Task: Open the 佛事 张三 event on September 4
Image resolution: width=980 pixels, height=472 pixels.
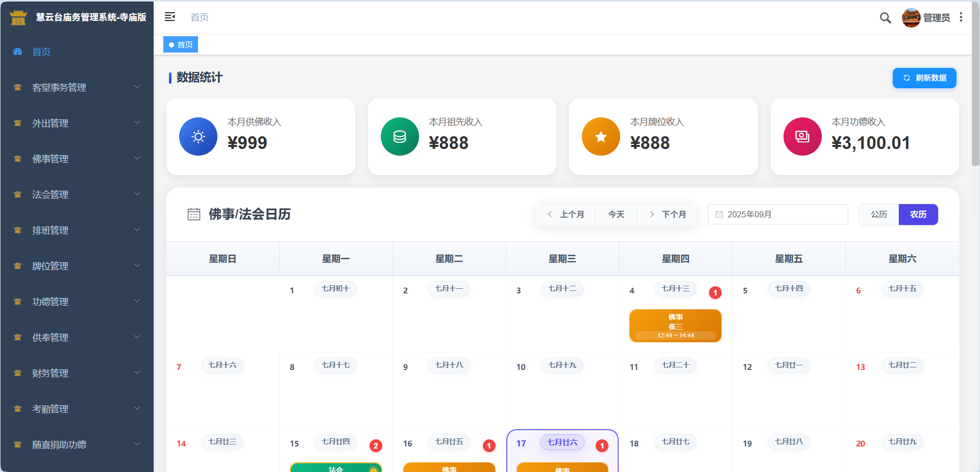Action: [x=675, y=326]
